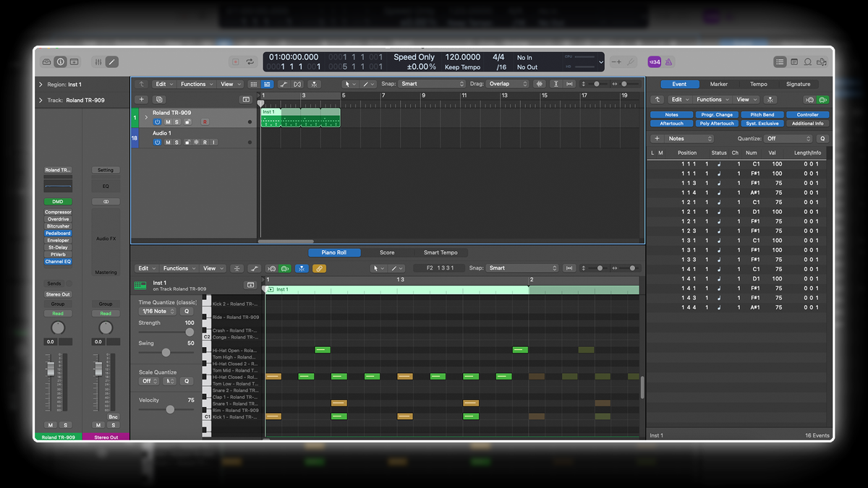Click the Event list Q button
The height and width of the screenshot is (488, 868).
click(x=822, y=139)
